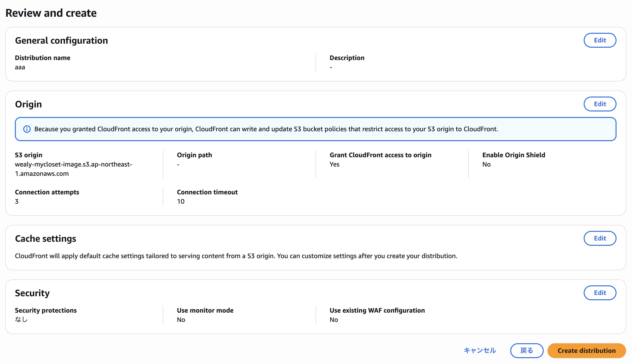632x364 pixels.
Task: Click the Origin path label
Action: (x=195, y=155)
